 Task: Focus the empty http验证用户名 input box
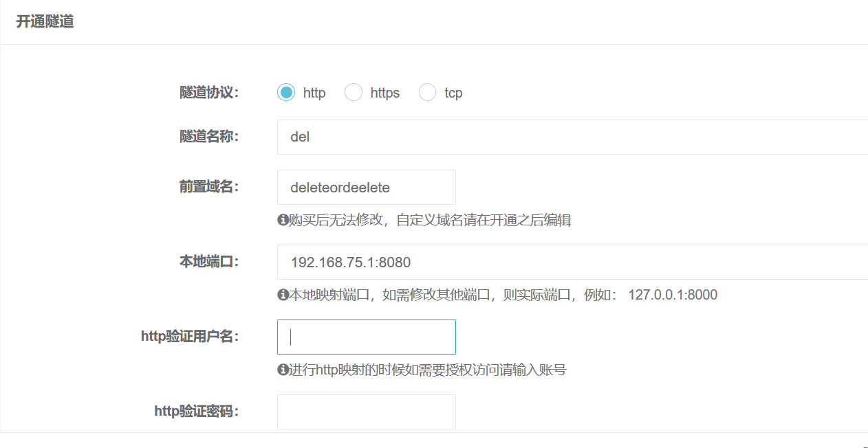coord(366,337)
